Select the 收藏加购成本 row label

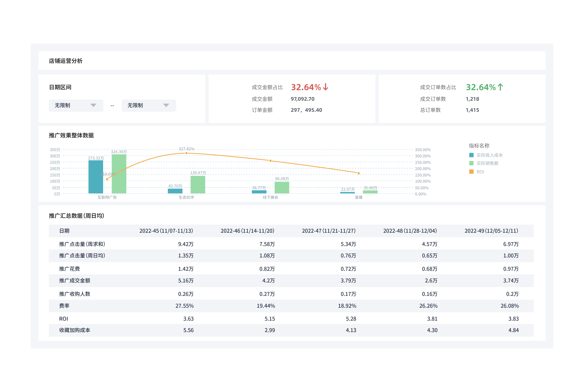75,330
